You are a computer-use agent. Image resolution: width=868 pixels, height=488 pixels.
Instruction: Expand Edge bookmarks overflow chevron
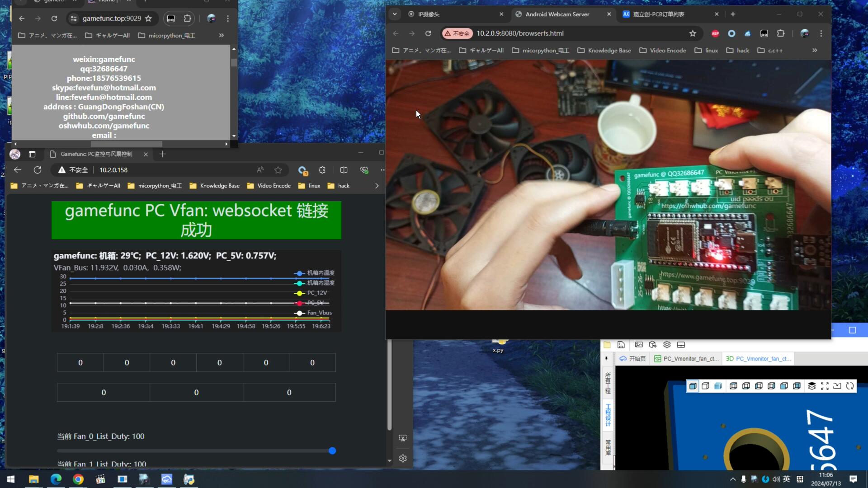click(x=377, y=186)
